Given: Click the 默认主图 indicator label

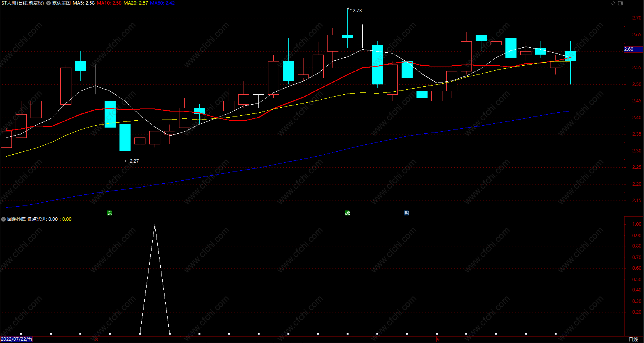Looking at the screenshot, I should point(61,3).
